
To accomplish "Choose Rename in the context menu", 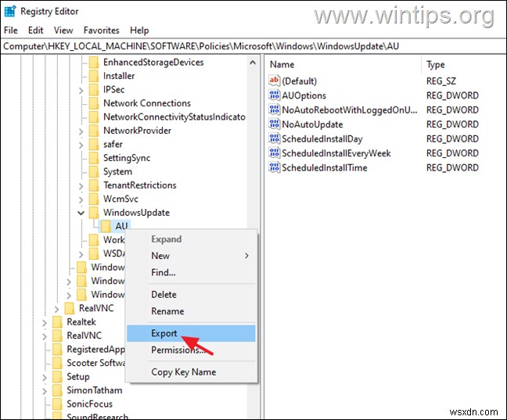I will point(191,311).
